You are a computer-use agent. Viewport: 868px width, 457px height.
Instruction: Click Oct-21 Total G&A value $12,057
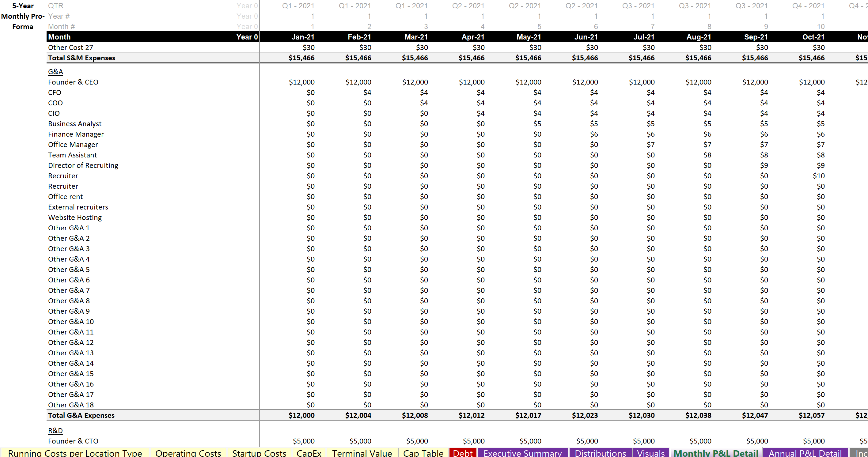pos(812,415)
